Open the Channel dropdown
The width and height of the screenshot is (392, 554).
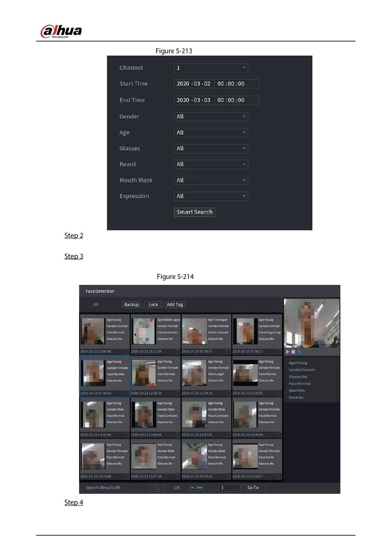pyautogui.click(x=211, y=68)
